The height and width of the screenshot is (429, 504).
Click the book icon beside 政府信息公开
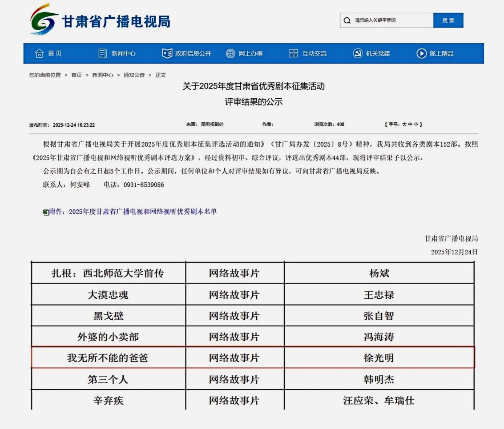click(x=167, y=53)
